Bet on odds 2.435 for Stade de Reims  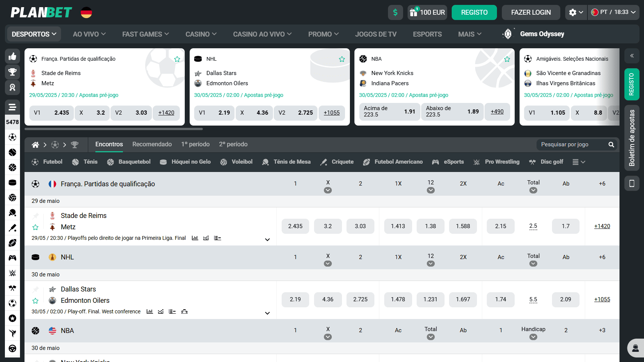tap(295, 226)
